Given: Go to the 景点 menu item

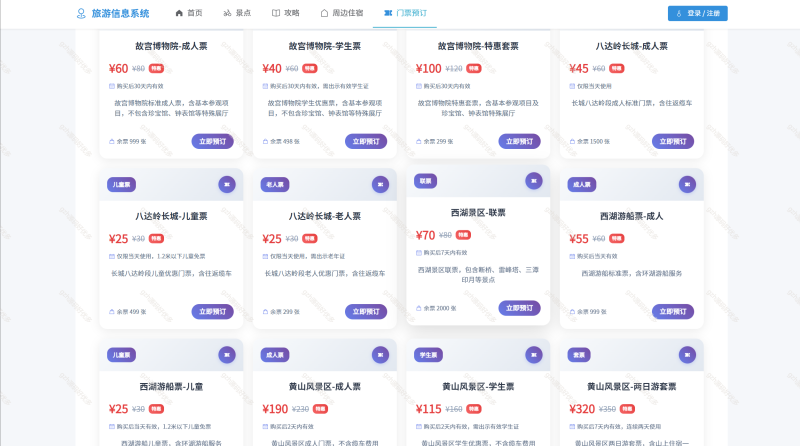Looking at the screenshot, I should (237, 13).
